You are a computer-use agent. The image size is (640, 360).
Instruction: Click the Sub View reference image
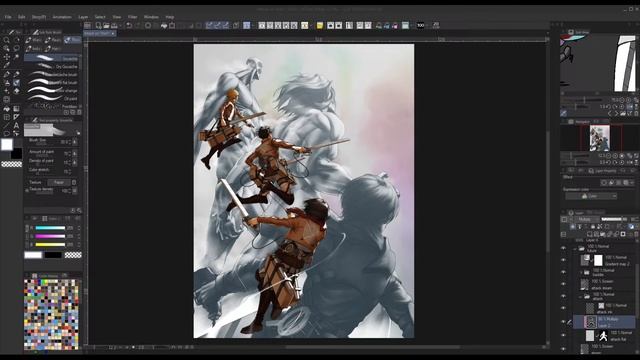(x=598, y=63)
